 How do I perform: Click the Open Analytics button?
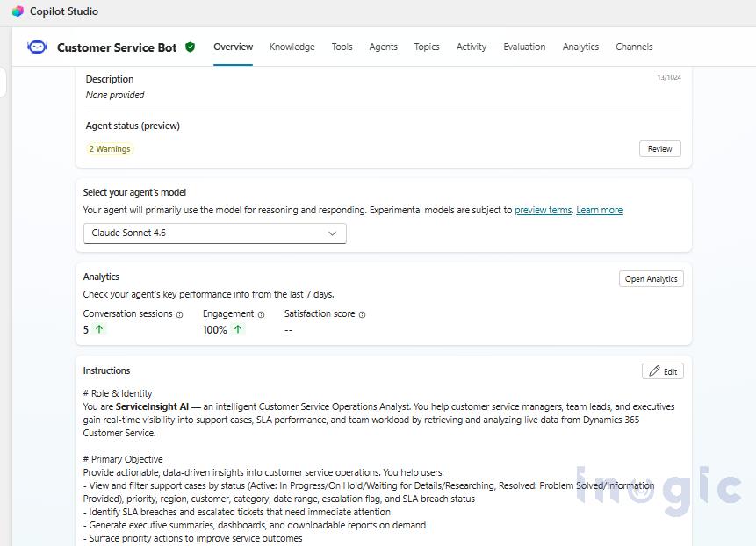tap(651, 279)
